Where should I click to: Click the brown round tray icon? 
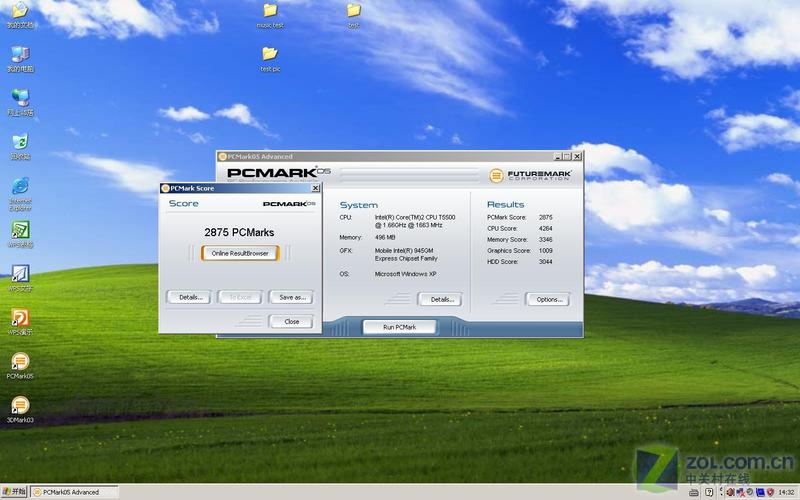[x=731, y=492]
